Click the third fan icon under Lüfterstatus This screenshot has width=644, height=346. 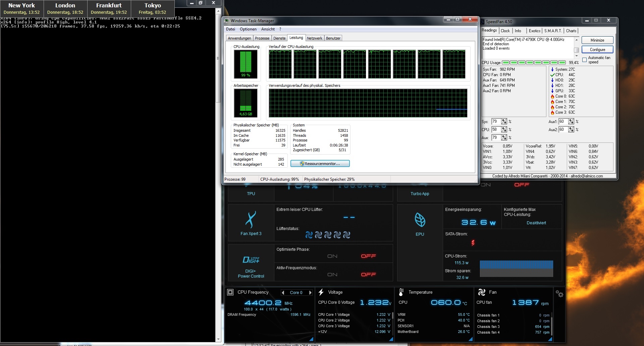coord(328,235)
